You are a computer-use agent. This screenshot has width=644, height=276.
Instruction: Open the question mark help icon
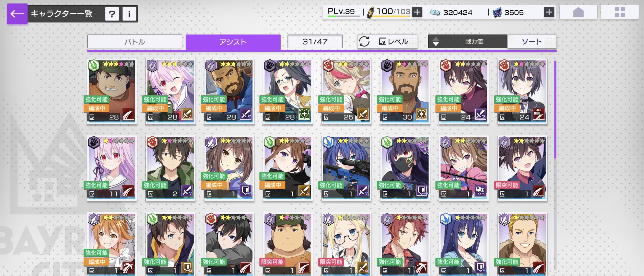tap(112, 14)
